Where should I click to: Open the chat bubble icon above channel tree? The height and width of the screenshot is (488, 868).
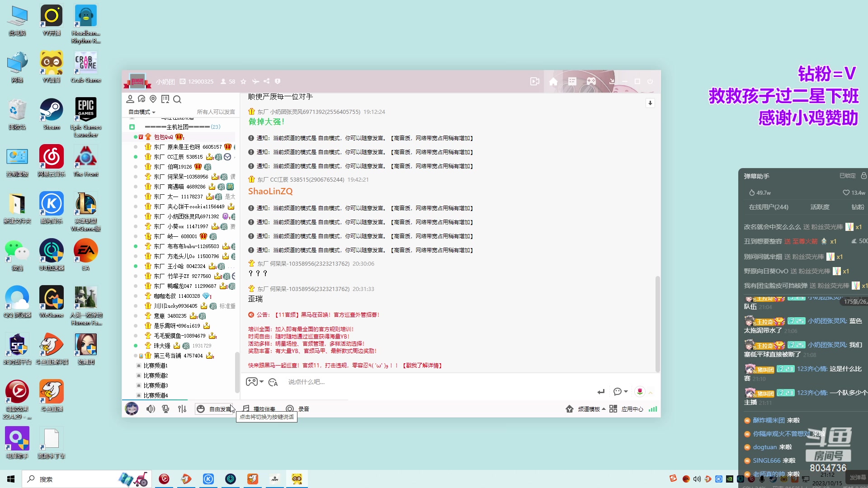point(142,99)
